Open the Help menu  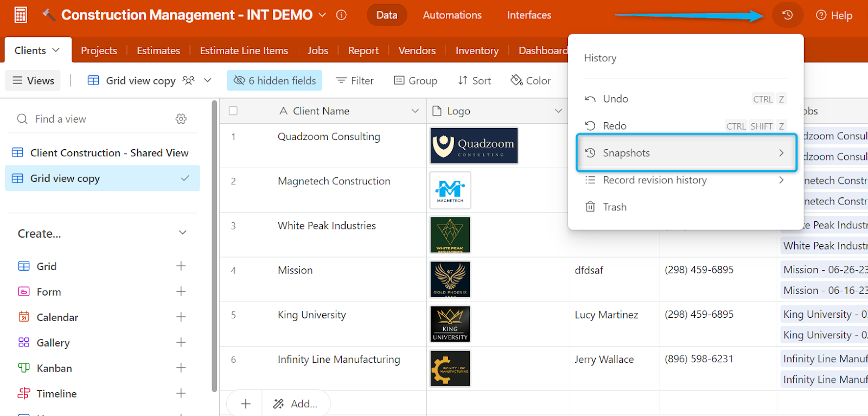834,15
